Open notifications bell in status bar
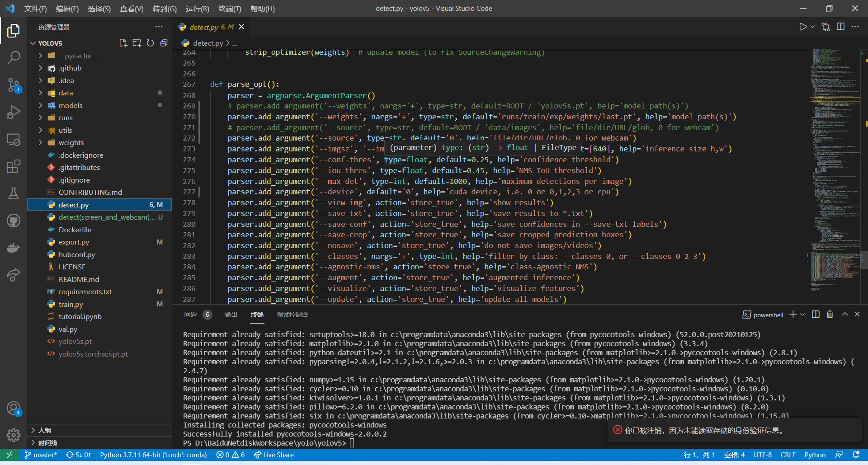The height and width of the screenshot is (465, 868). pyautogui.click(x=856, y=455)
